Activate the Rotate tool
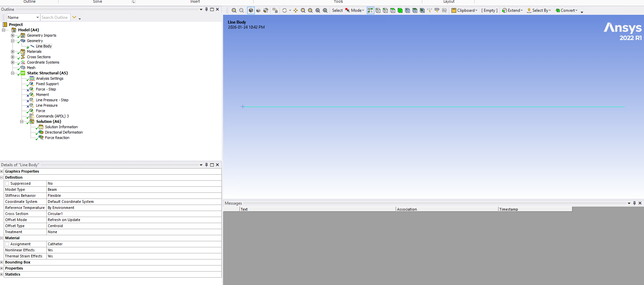The height and width of the screenshot is (285, 644). pyautogui.click(x=285, y=10)
